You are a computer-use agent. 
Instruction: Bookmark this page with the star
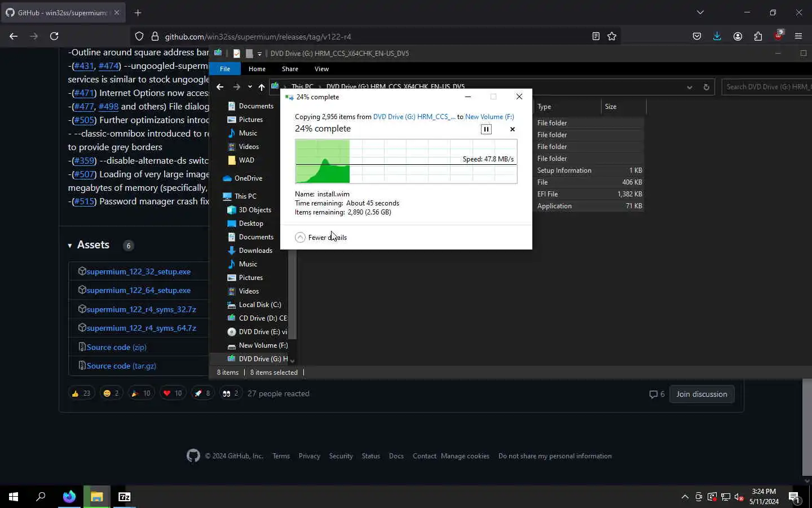click(x=612, y=36)
